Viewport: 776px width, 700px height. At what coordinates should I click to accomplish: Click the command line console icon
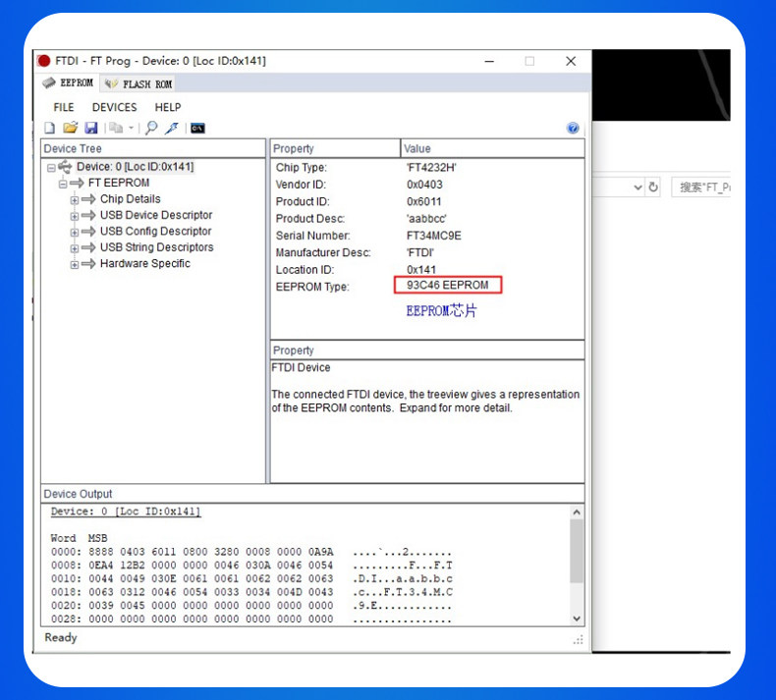197,129
